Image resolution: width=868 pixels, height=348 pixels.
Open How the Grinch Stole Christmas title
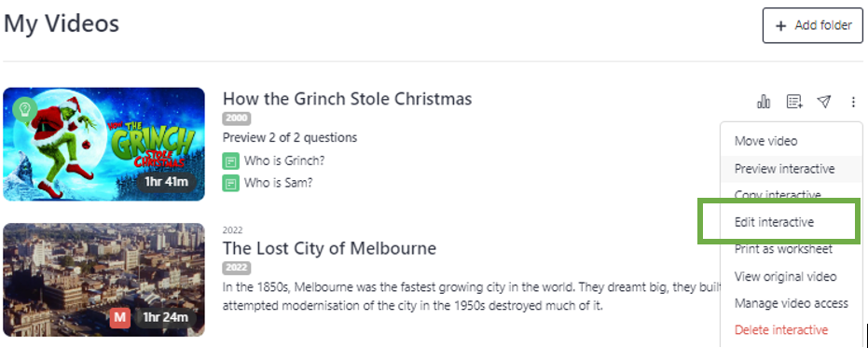tap(347, 99)
